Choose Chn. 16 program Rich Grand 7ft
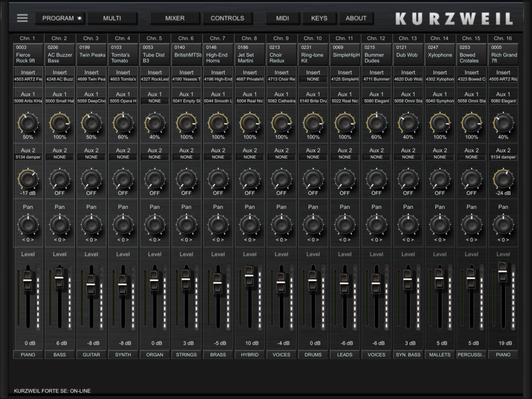Image resolution: width=532 pixels, height=399 pixels. click(x=503, y=54)
